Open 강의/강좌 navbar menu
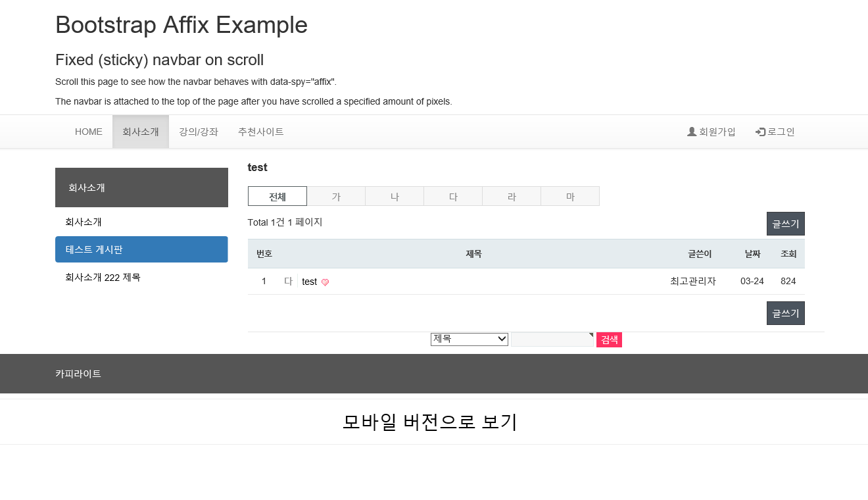 click(199, 132)
